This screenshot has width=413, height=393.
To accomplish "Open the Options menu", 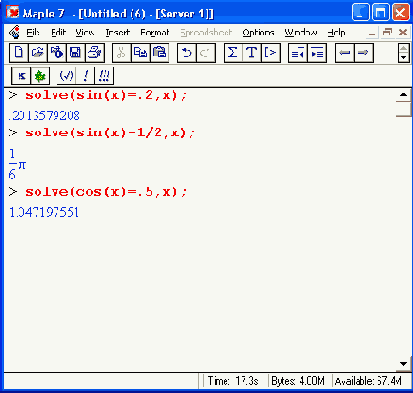I will click(258, 32).
